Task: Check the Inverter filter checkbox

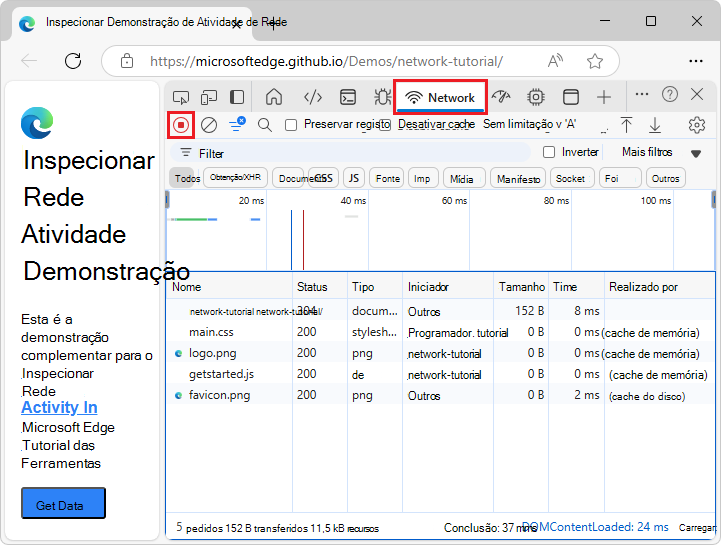Action: tap(548, 152)
